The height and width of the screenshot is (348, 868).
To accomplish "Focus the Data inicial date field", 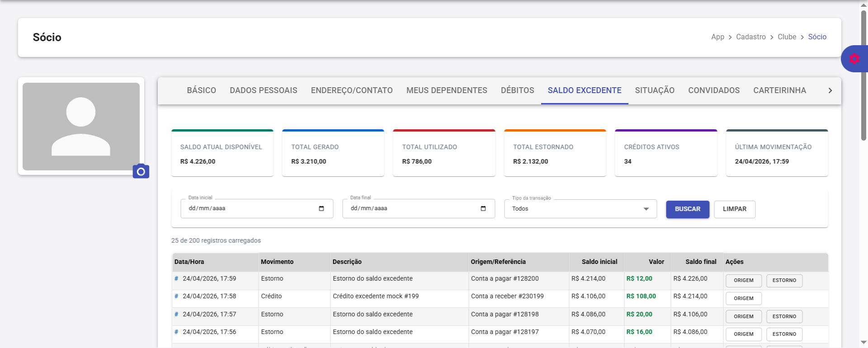I will tap(257, 209).
